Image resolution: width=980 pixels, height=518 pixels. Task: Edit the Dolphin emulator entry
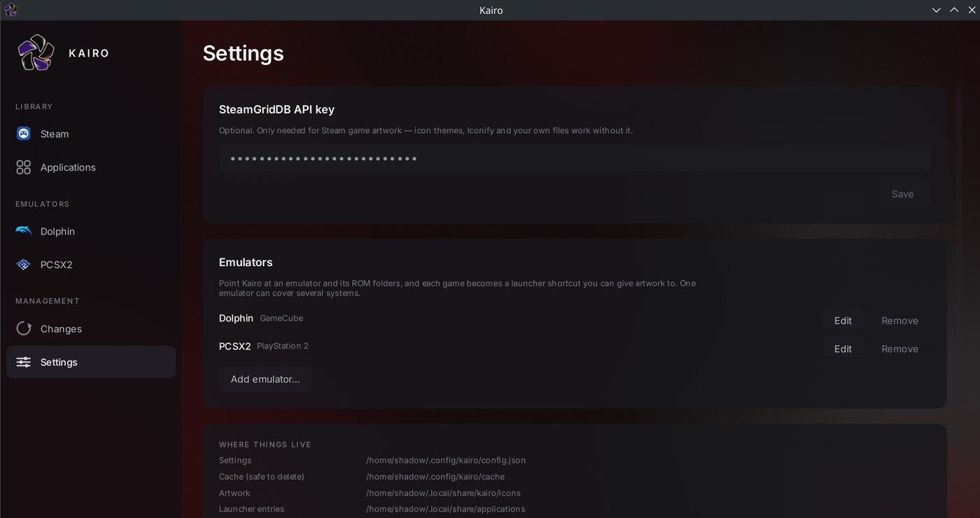pyautogui.click(x=843, y=321)
